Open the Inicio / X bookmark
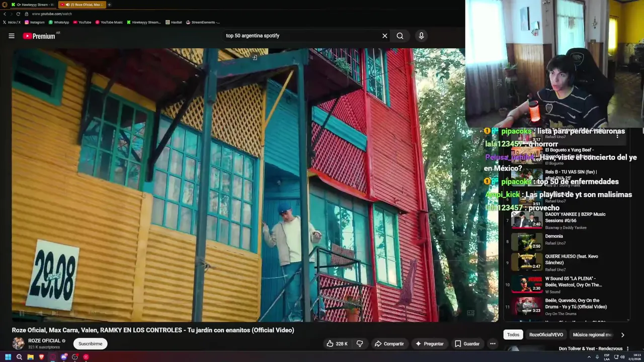The width and height of the screenshot is (644, 362). coord(12,22)
